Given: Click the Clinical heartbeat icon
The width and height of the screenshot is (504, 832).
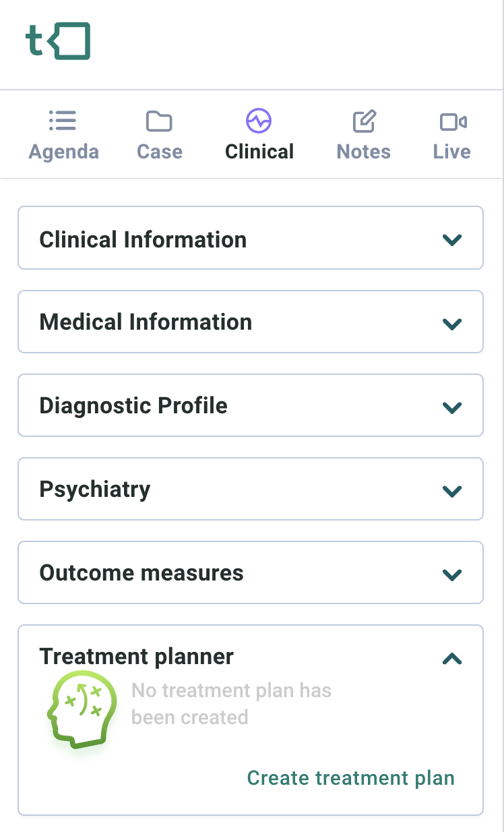Looking at the screenshot, I should click(259, 121).
